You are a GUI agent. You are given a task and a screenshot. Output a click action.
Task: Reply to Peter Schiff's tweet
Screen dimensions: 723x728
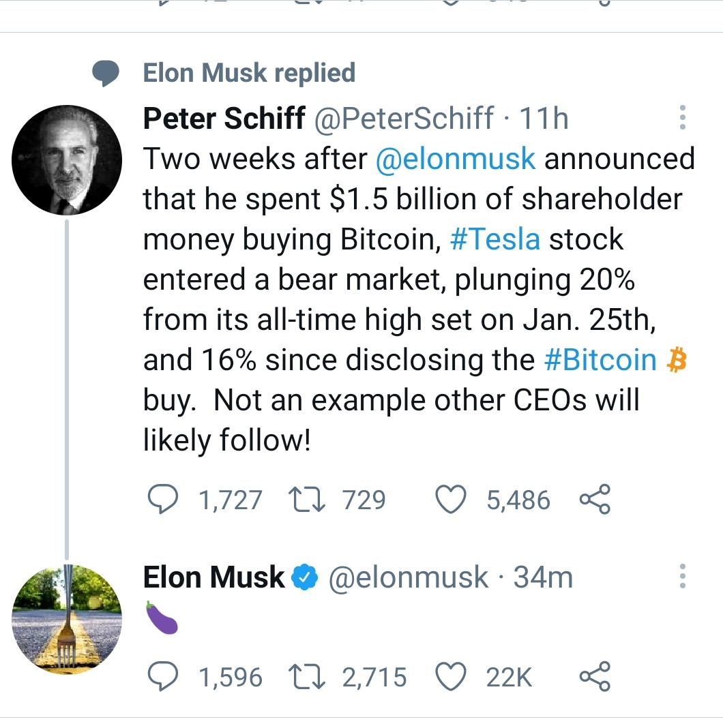[x=162, y=501]
